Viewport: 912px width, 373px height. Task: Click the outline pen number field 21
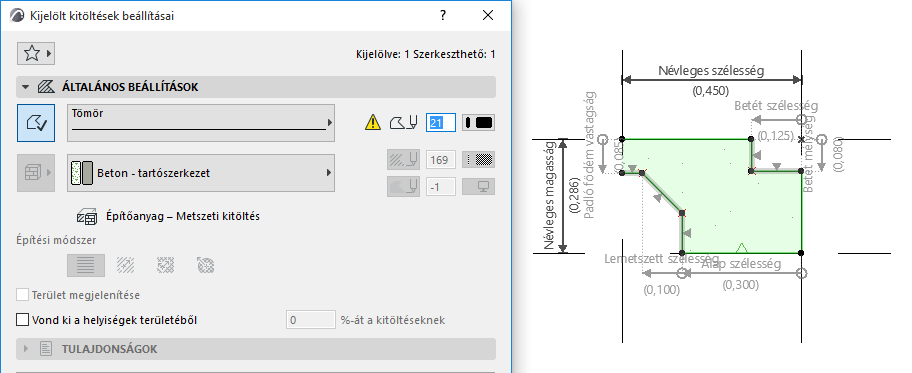(x=441, y=123)
